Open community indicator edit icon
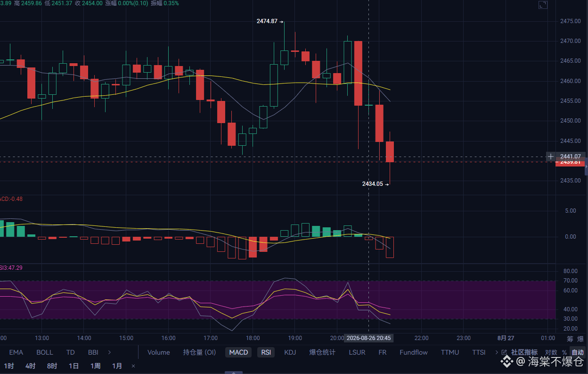The image size is (588, 374). pyautogui.click(x=504, y=352)
